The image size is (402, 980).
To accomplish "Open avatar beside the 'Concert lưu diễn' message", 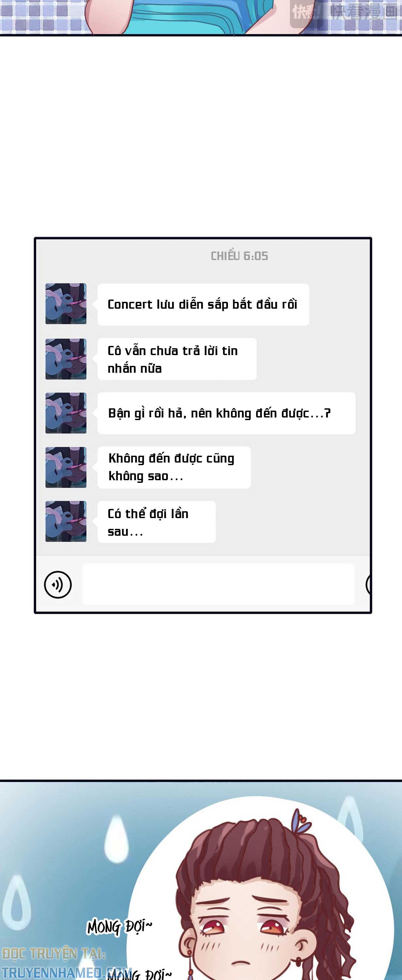I will [x=66, y=303].
